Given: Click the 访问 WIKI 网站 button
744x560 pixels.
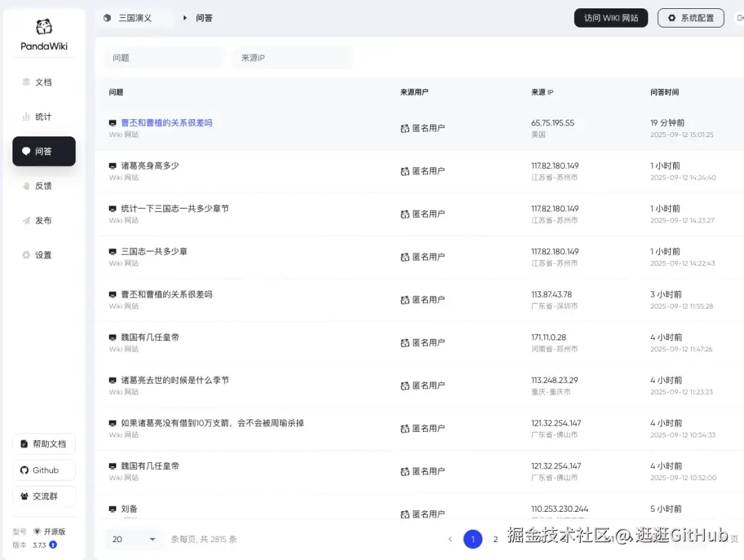Looking at the screenshot, I should 610,18.
